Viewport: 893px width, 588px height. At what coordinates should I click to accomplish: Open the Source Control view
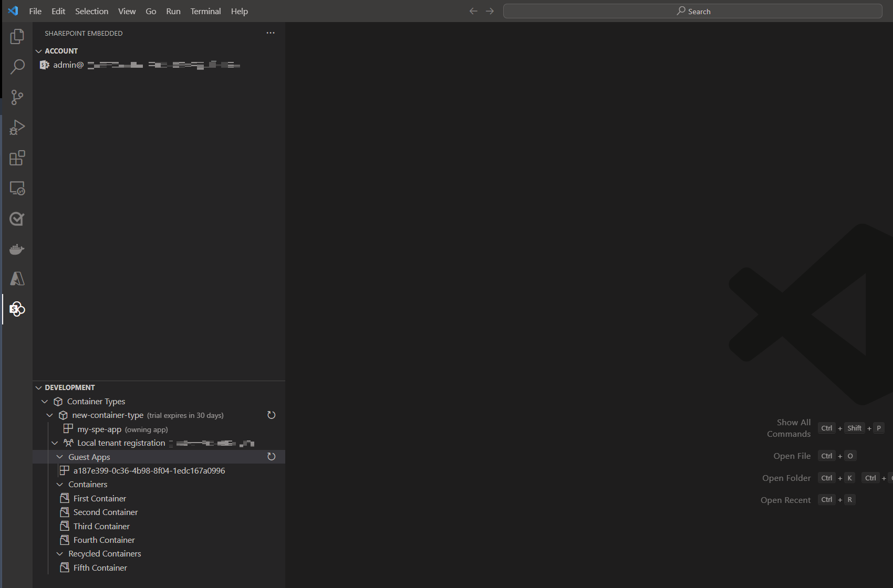[17, 97]
